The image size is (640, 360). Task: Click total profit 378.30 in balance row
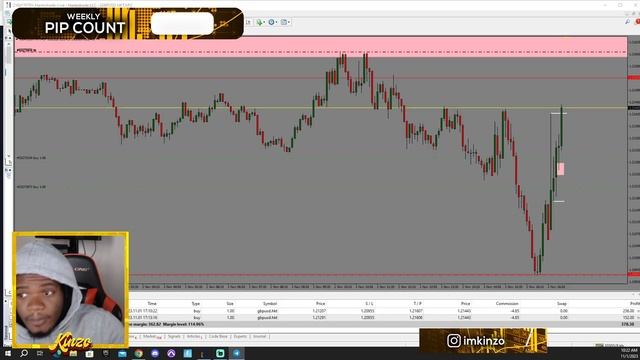pos(628,324)
